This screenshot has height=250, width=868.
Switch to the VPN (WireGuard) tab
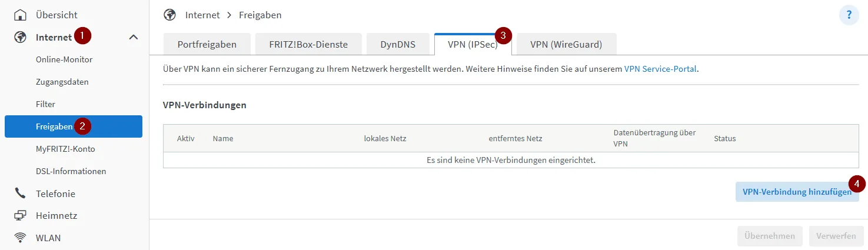click(566, 44)
